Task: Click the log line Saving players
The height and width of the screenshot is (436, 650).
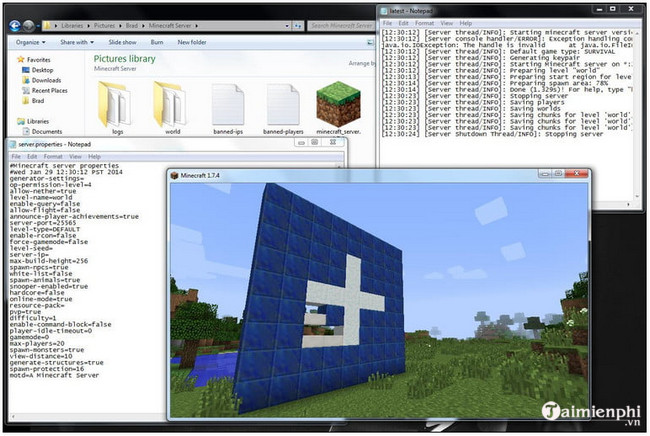Action: tap(473, 102)
